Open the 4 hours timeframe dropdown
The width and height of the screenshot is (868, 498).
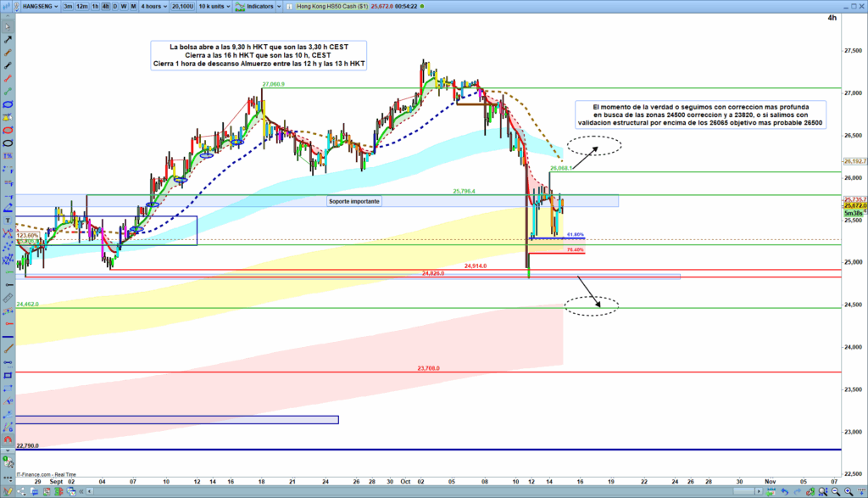click(x=154, y=7)
